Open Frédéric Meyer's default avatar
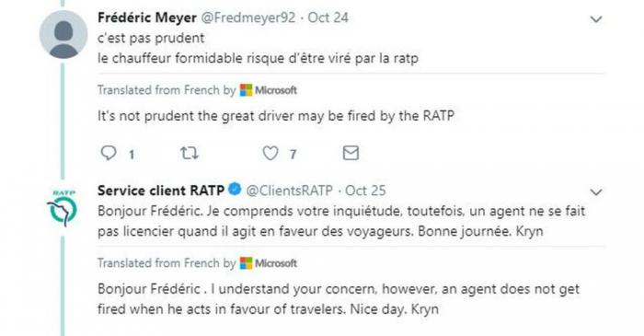This screenshot has width=644, height=336. coord(63,34)
